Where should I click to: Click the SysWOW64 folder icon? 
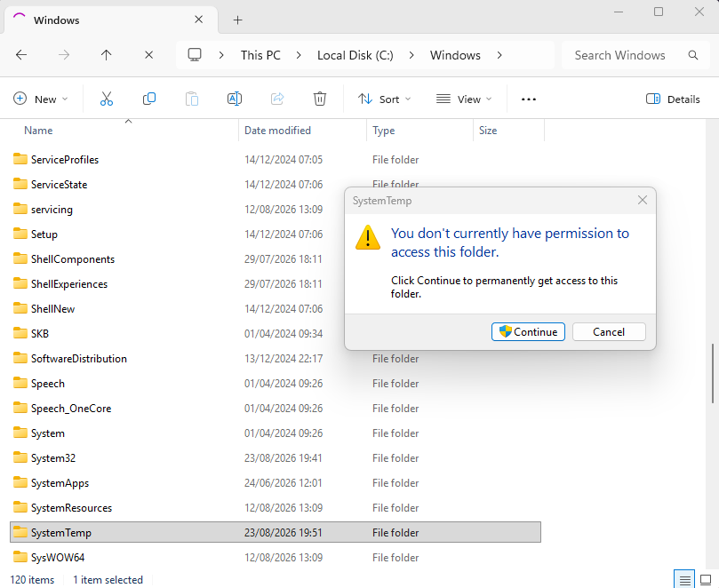click(x=20, y=557)
